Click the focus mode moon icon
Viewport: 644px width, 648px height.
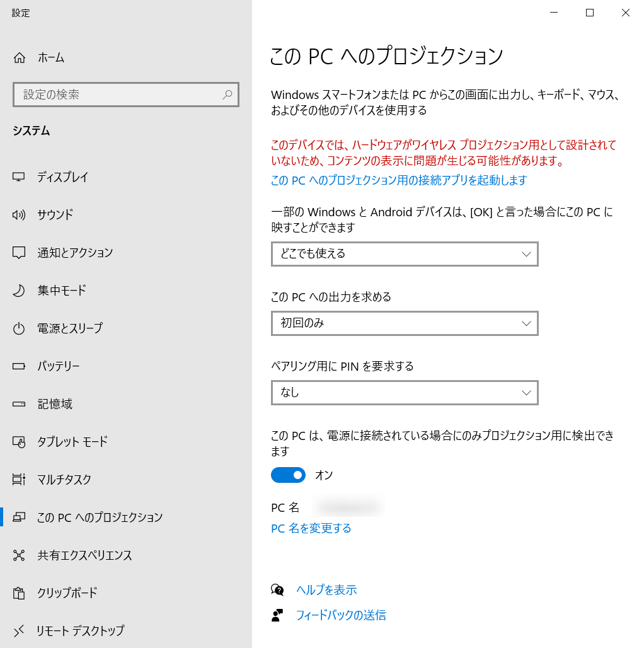click(x=18, y=291)
